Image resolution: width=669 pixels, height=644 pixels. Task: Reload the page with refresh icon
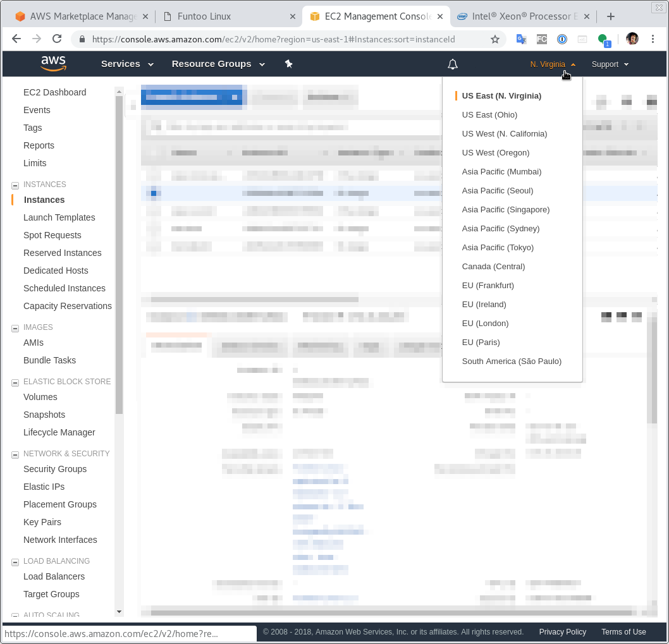coord(57,39)
